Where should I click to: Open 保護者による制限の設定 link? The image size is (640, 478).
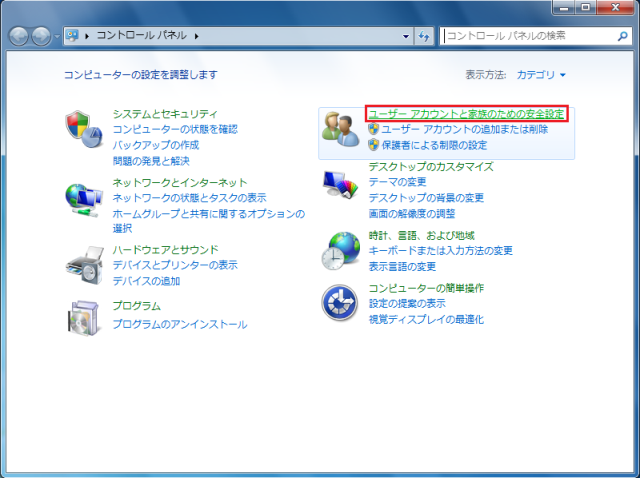[x=434, y=145]
